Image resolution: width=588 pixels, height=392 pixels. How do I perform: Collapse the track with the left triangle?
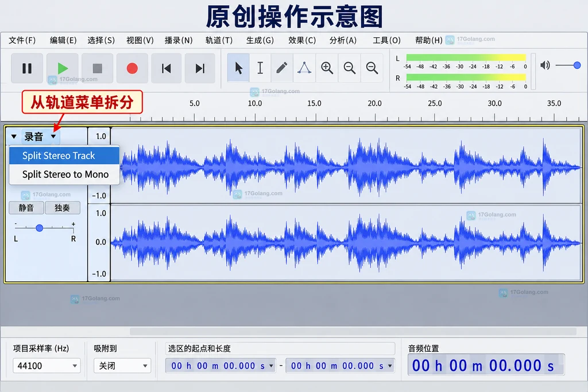point(14,137)
